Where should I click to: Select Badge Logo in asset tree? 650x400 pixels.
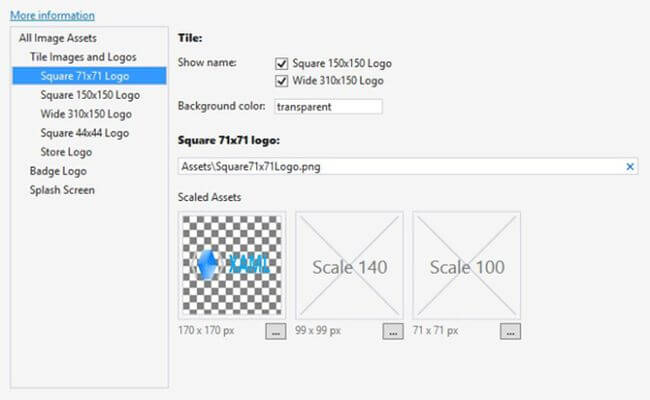58,171
